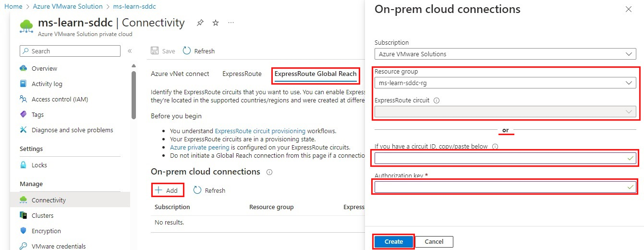
Task: Add an on-prem cloud connection
Action: pyautogui.click(x=167, y=190)
